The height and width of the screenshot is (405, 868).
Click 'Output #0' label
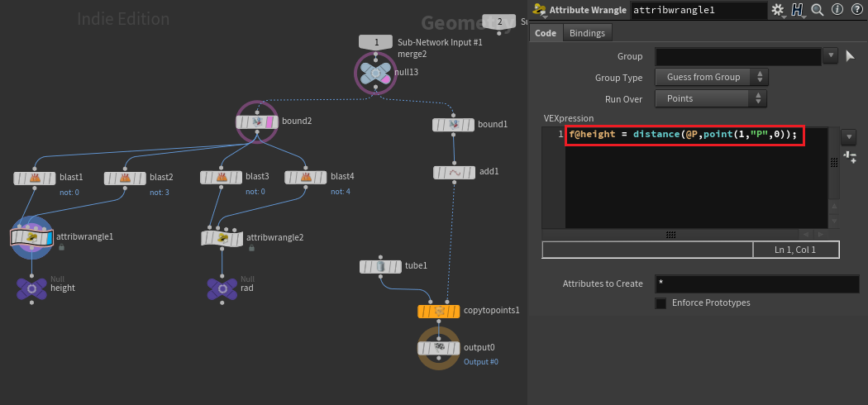tap(481, 362)
